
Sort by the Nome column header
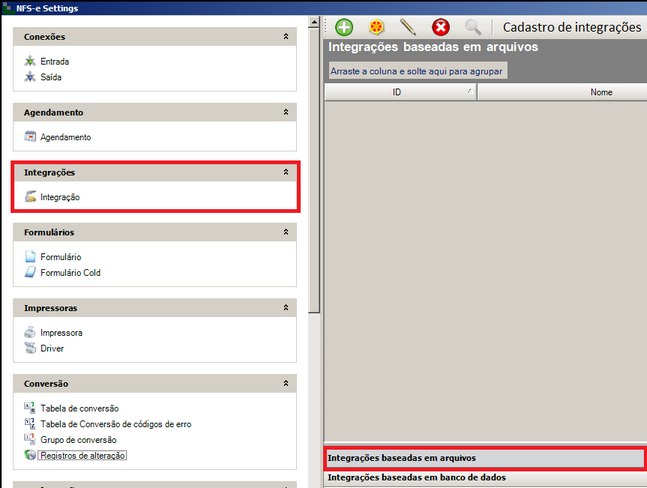click(562, 92)
